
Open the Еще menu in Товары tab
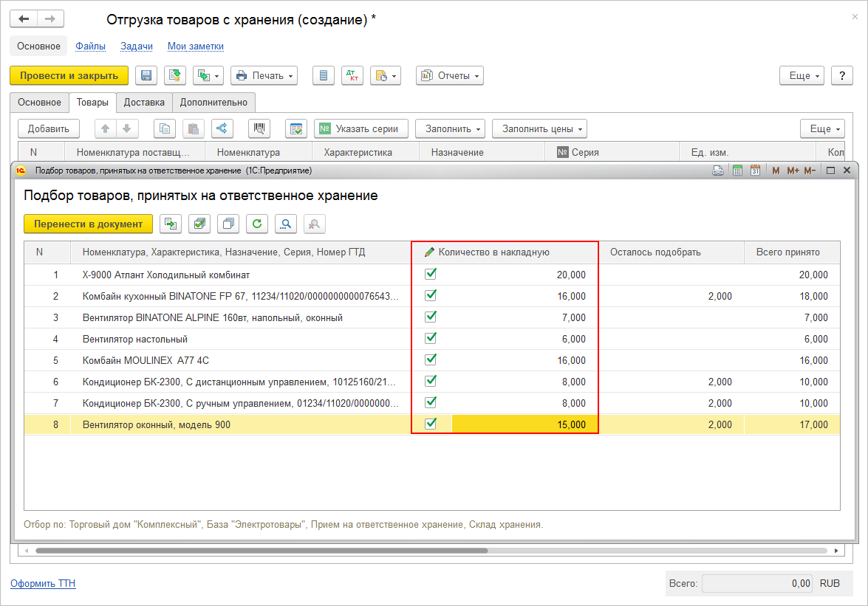click(x=823, y=129)
